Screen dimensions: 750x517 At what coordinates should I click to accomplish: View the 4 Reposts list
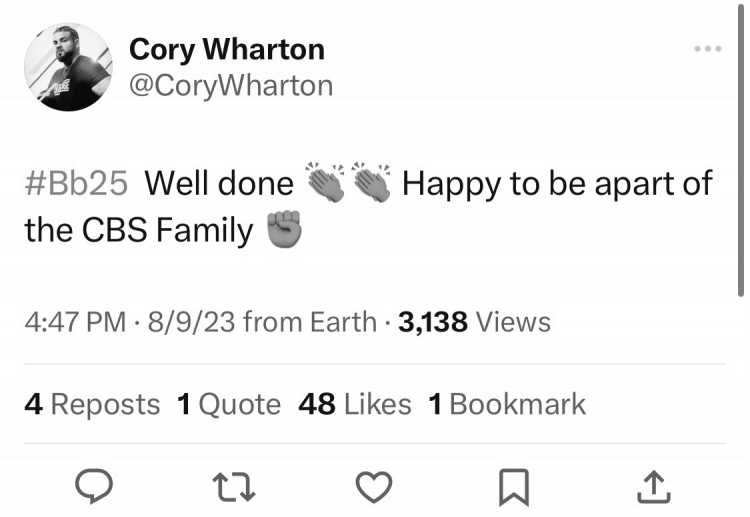point(92,405)
